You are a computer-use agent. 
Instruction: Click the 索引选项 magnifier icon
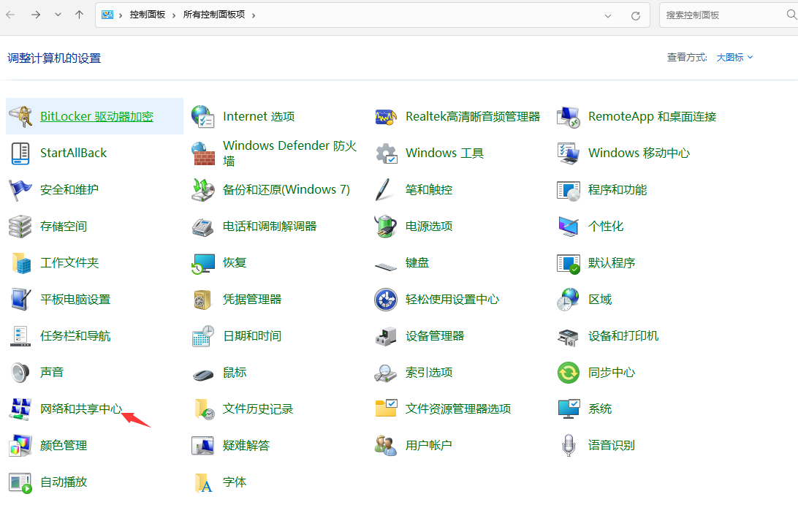click(385, 373)
